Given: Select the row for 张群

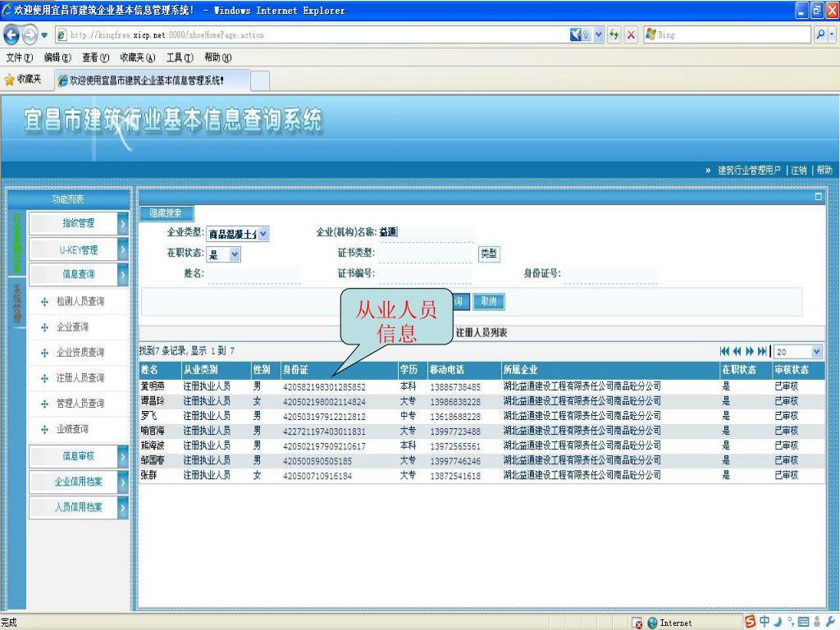Looking at the screenshot, I should [482, 475].
